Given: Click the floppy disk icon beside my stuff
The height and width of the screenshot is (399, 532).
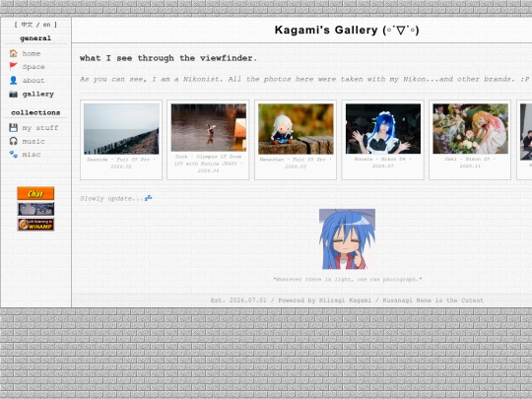Looking at the screenshot, I should pyautogui.click(x=13, y=127).
